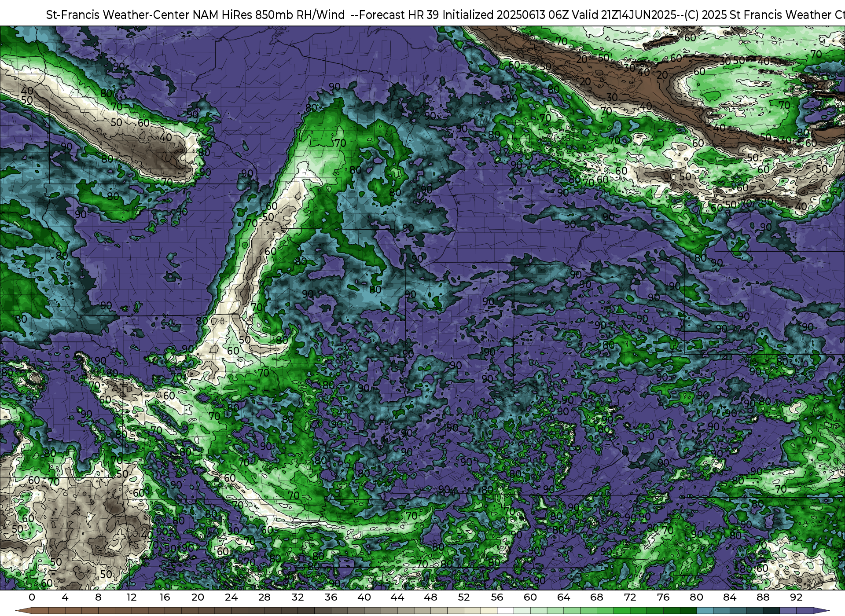The height and width of the screenshot is (616, 845).
Task: Click the 'NAM HiRes 850mb RH/Wind' product label
Action: (269, 15)
